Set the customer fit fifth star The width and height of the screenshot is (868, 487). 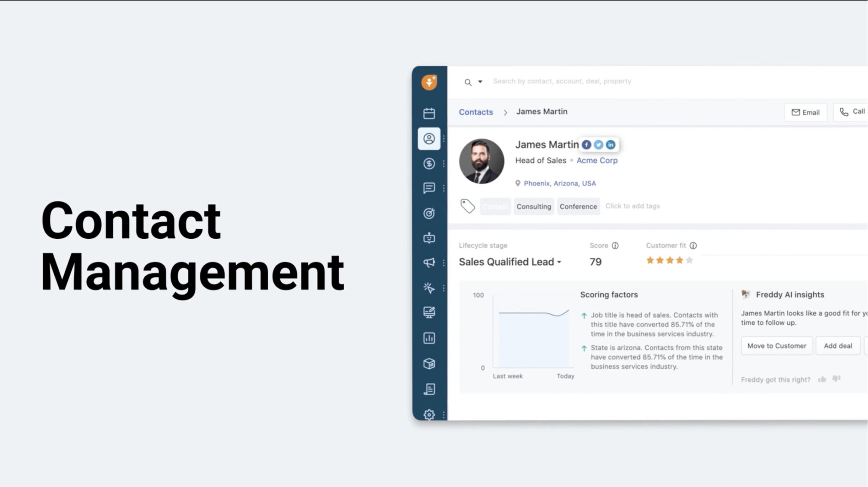click(x=689, y=260)
